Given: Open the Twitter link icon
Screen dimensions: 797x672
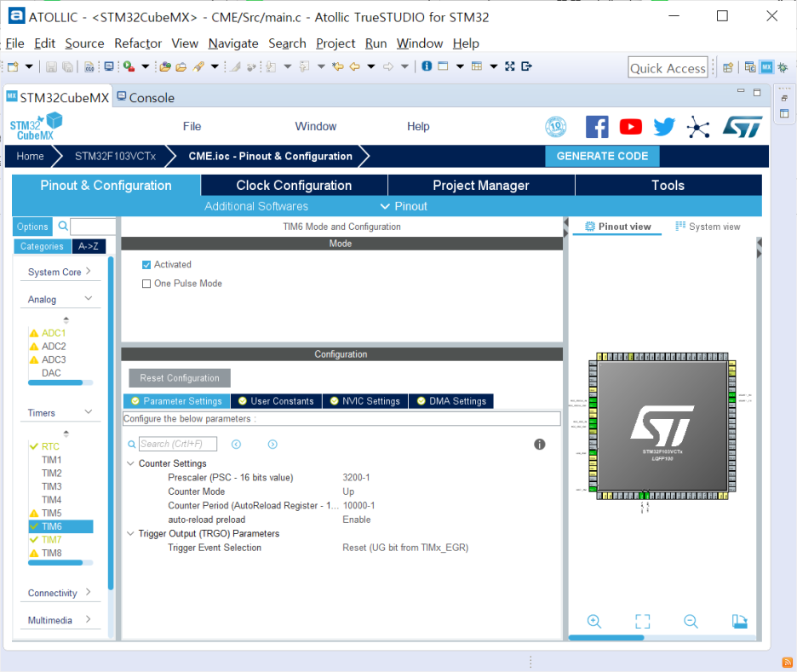Looking at the screenshot, I should (664, 127).
